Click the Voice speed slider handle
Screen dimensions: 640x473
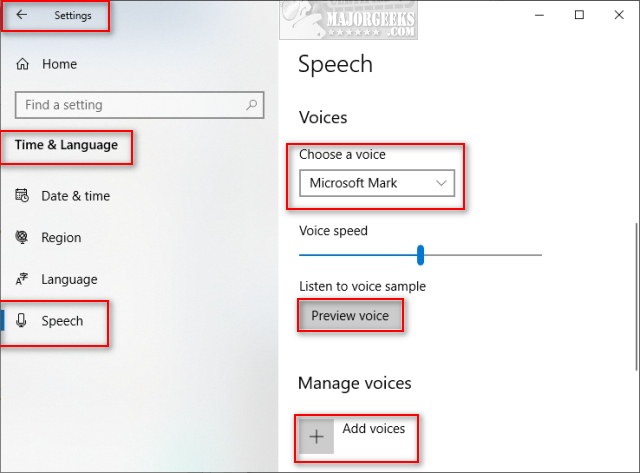coord(421,255)
